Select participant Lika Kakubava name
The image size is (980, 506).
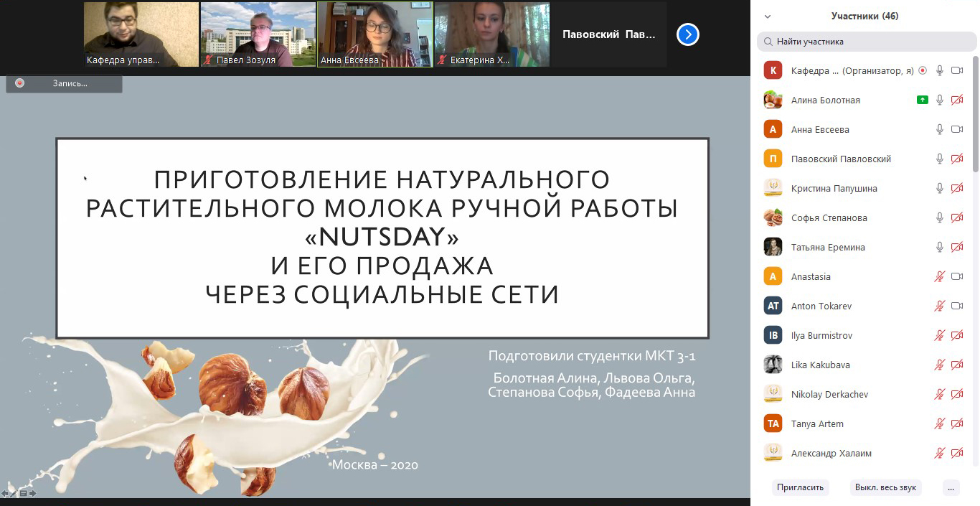coord(820,365)
